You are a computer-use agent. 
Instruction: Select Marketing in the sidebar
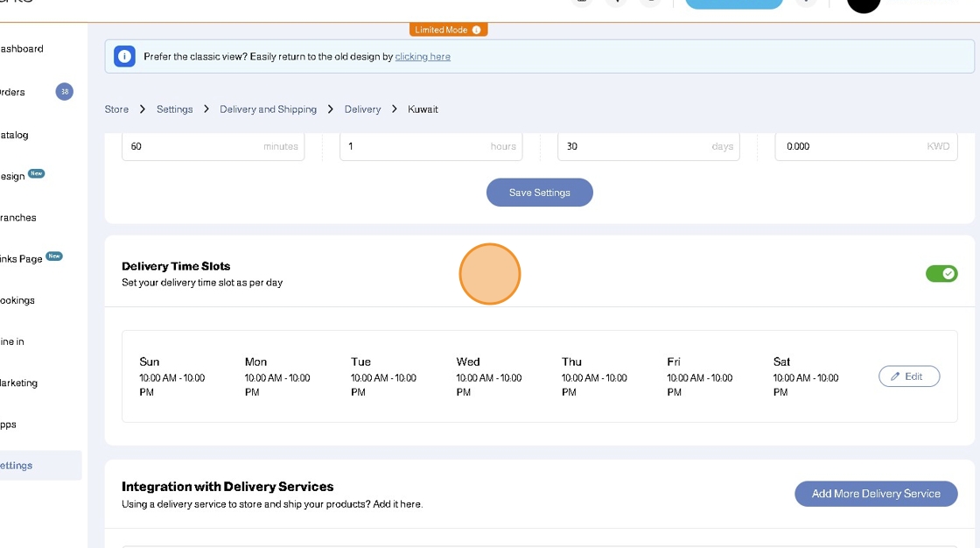[19, 383]
